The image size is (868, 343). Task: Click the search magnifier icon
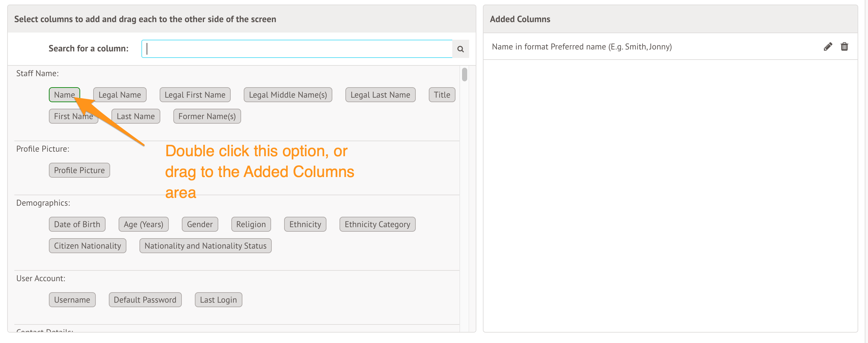[x=460, y=49]
